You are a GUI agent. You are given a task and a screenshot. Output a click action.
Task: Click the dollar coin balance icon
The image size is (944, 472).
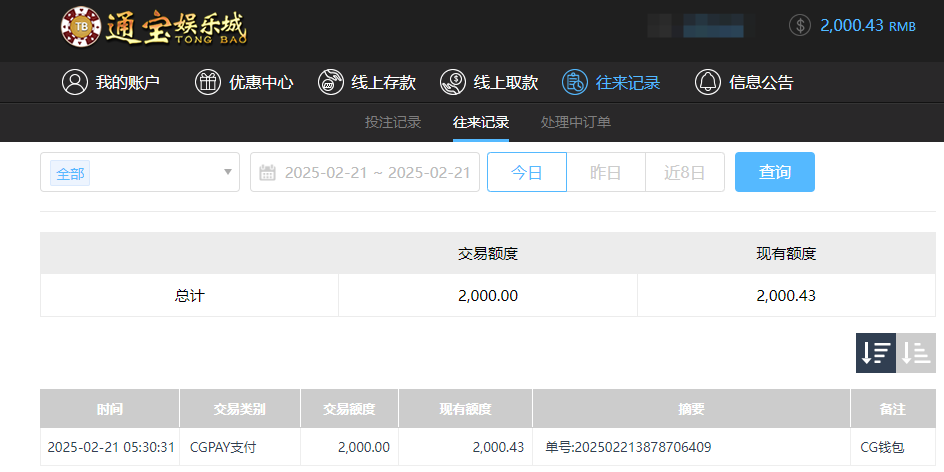(799, 26)
